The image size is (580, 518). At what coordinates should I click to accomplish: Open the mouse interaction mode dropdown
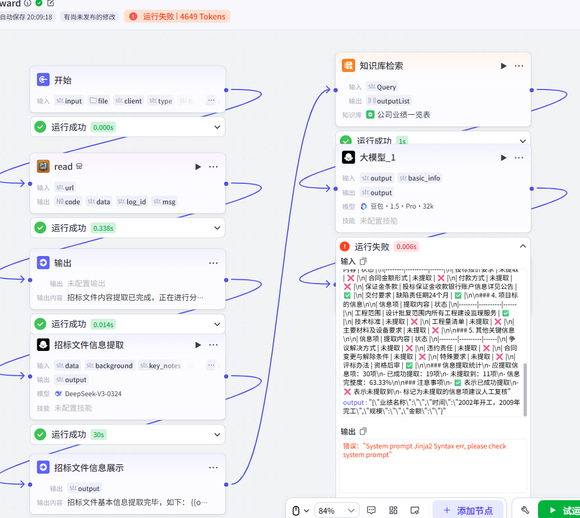pos(300,511)
